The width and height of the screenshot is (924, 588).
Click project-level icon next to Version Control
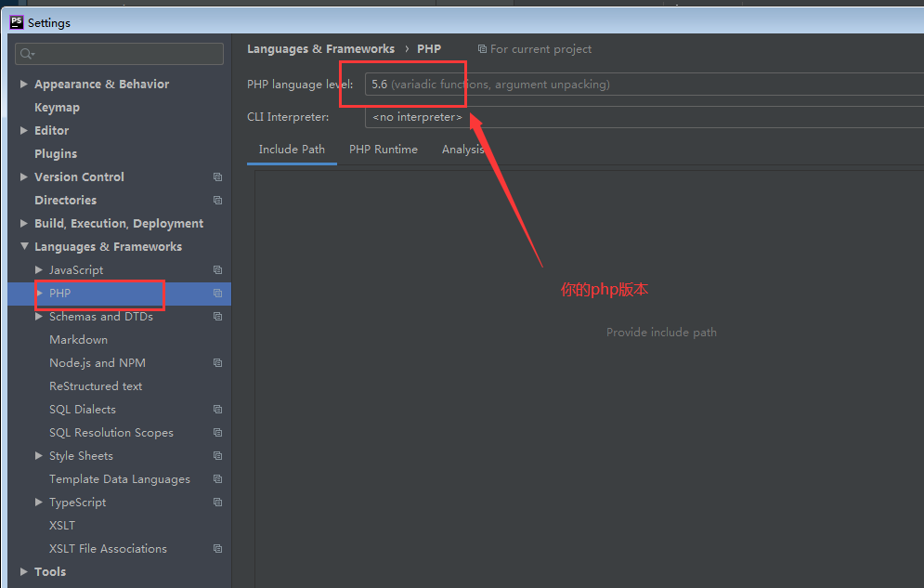point(217,177)
